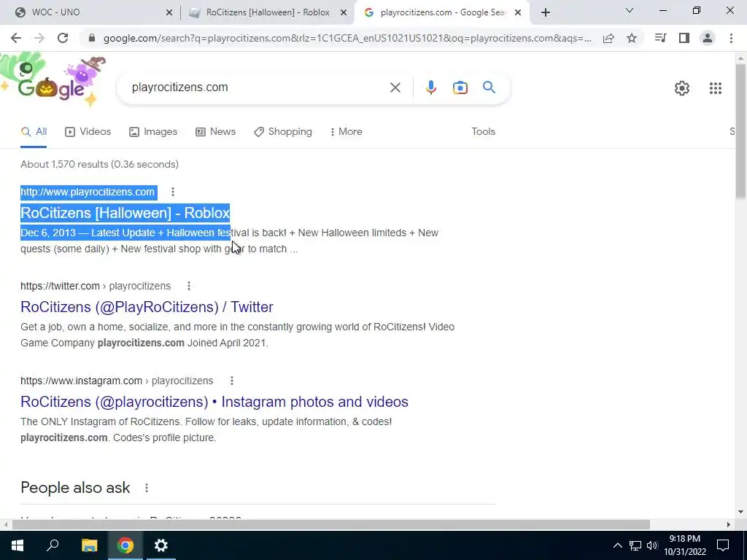This screenshot has height=560, width=747.
Task: Close the Google Search tab
Action: tap(519, 13)
